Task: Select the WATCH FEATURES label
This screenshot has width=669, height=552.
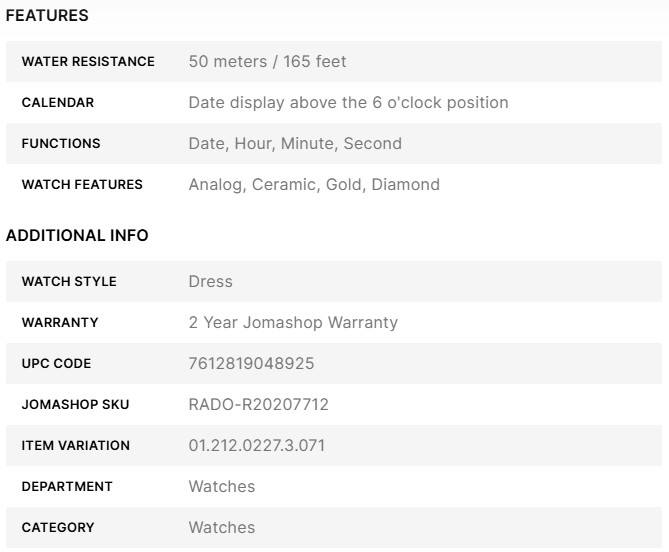Action: 82,185
